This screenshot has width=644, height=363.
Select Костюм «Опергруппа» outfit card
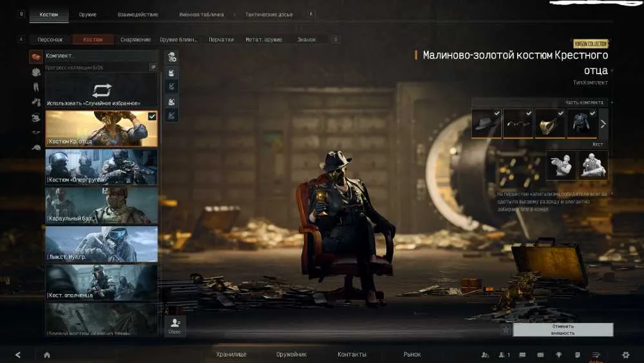point(102,167)
